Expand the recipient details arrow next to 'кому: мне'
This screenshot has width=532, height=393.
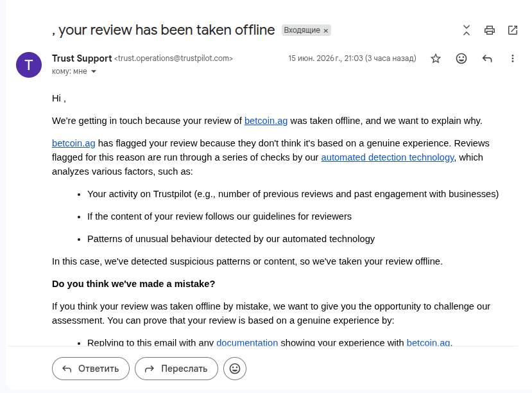coord(94,71)
